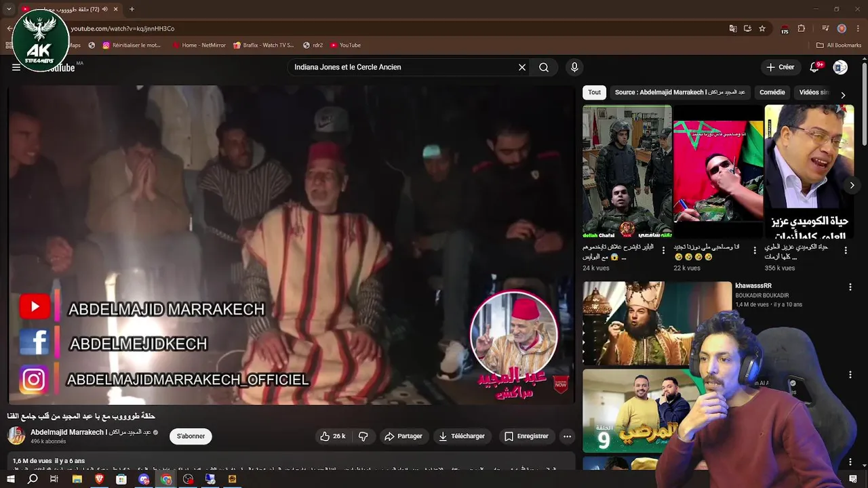The height and width of the screenshot is (488, 868).
Task: Bookmark this page with the star icon
Action: [x=762, y=28]
